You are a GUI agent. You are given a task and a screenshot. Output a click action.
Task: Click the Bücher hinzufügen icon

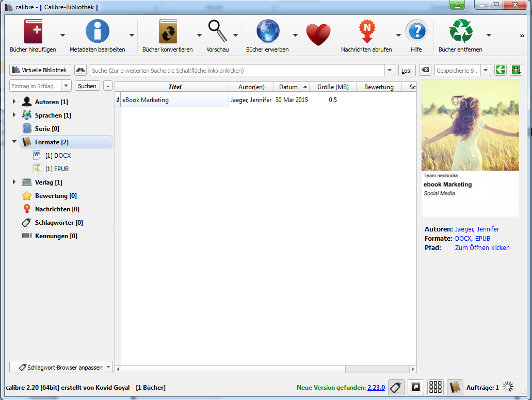(x=33, y=32)
